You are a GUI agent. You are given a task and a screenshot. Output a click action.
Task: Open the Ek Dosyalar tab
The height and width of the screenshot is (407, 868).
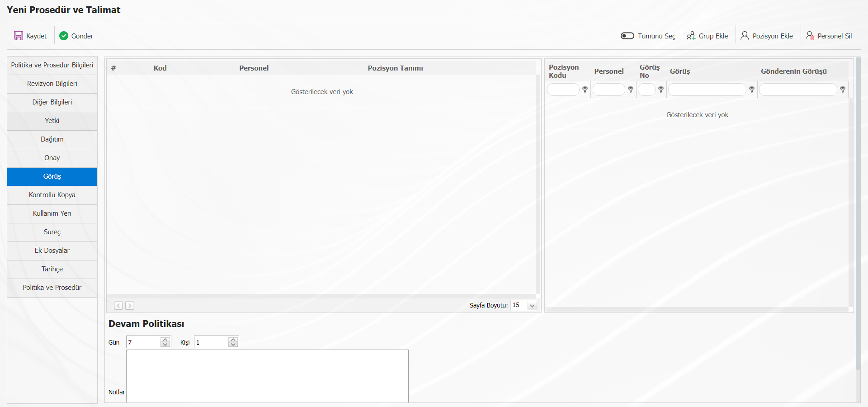click(52, 251)
